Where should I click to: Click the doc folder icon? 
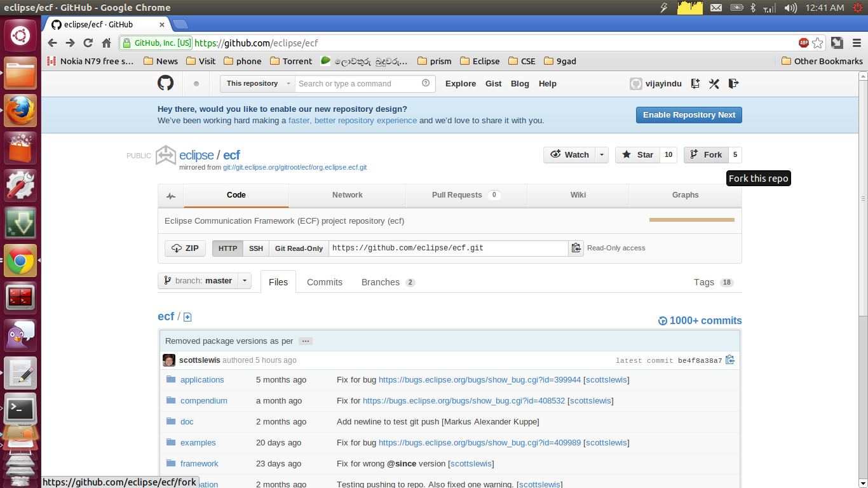click(x=171, y=421)
